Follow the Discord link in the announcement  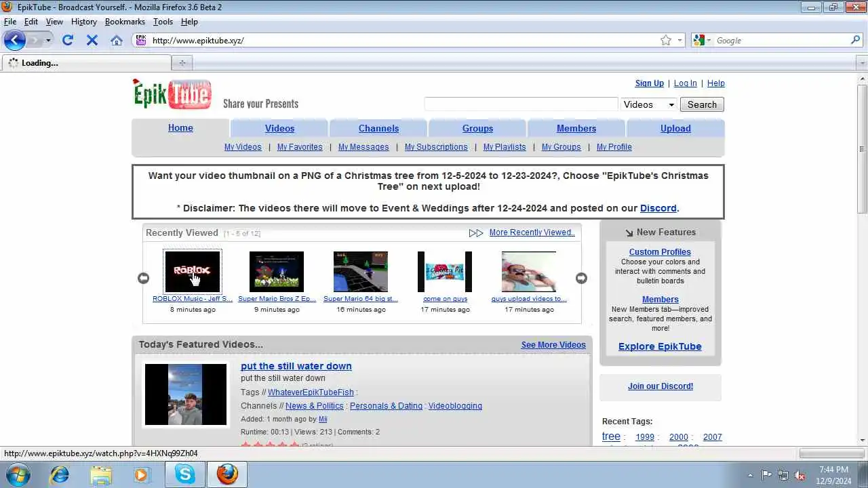(658, 208)
